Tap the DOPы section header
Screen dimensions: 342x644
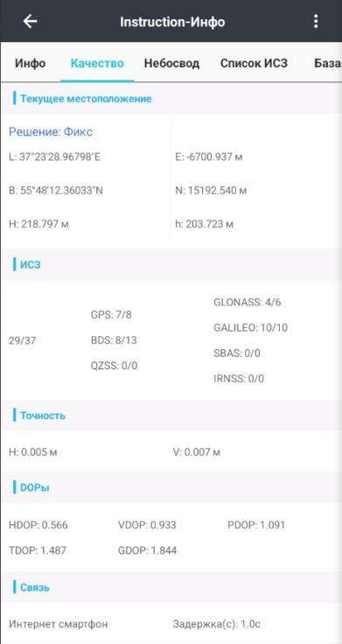pos(35,487)
